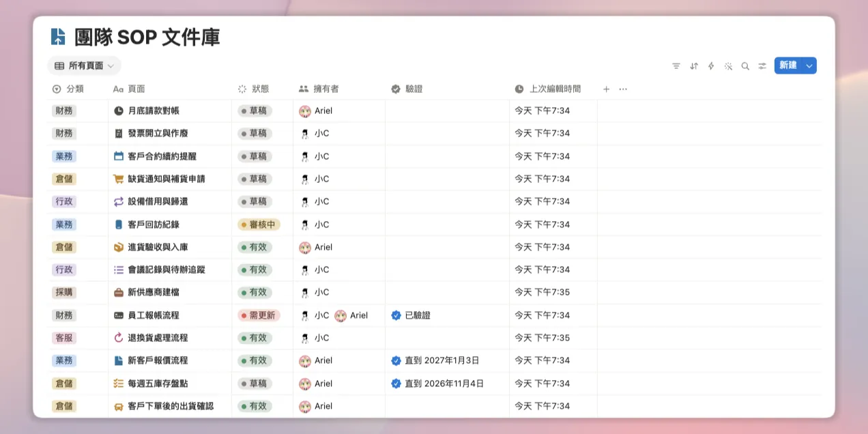868x434 pixels.
Task: Click the 採購 tag in 新供應商建檔 row
Action: click(x=64, y=292)
